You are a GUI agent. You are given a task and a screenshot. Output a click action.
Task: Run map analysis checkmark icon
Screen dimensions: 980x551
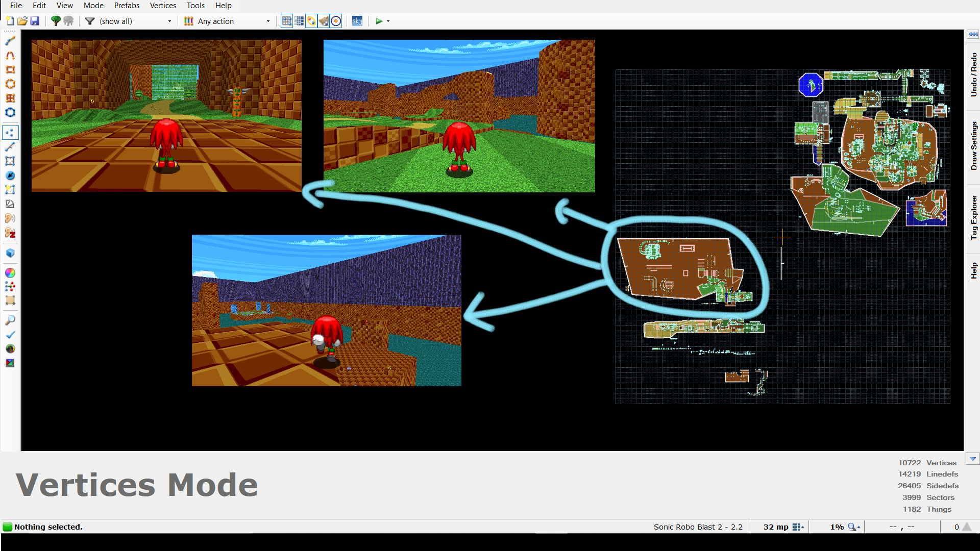(x=10, y=335)
